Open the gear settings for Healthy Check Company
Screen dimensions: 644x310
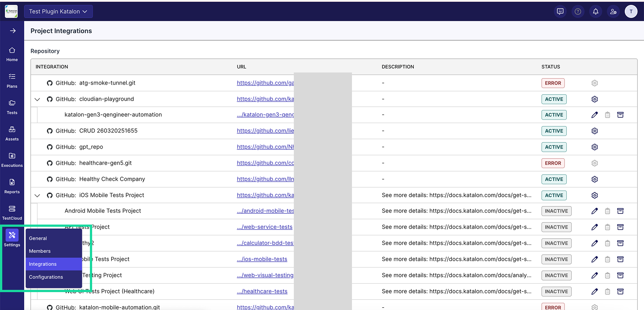594,179
